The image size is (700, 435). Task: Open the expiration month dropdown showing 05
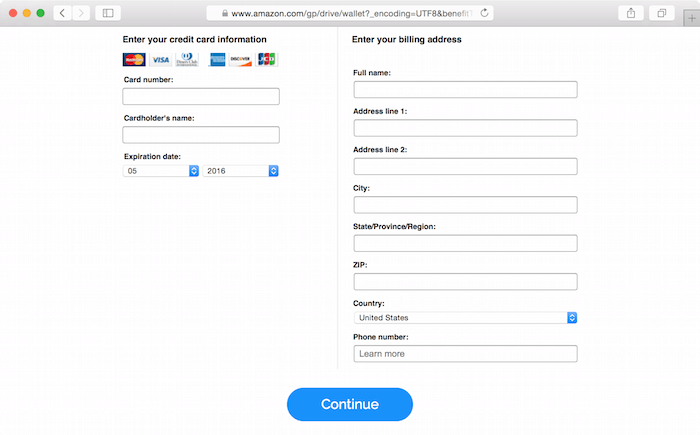[161, 171]
